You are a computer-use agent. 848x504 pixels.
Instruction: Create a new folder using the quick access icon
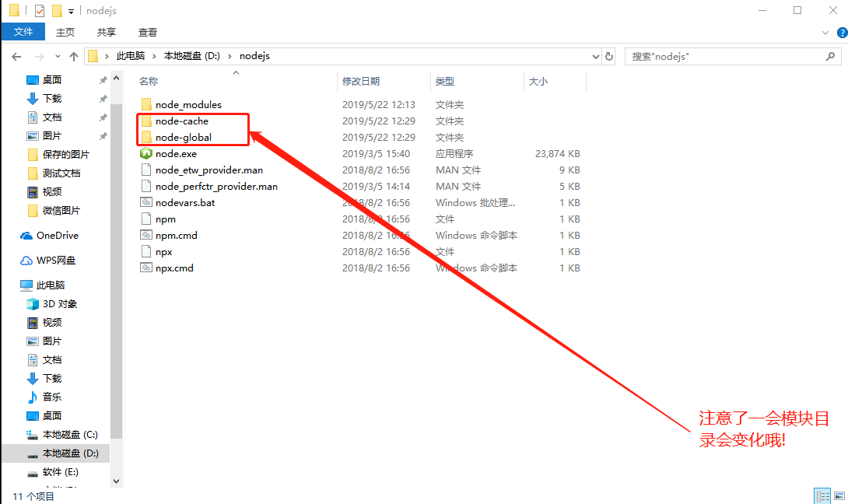click(x=57, y=10)
